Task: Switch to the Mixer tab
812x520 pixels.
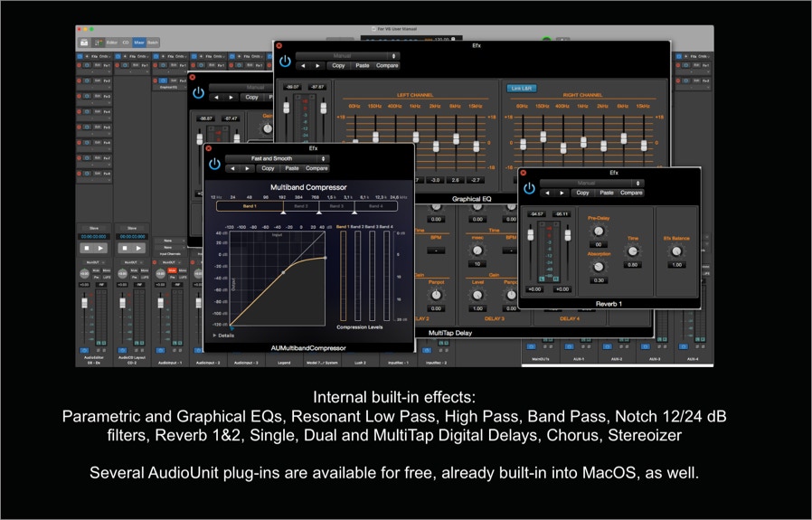Action: (x=138, y=43)
